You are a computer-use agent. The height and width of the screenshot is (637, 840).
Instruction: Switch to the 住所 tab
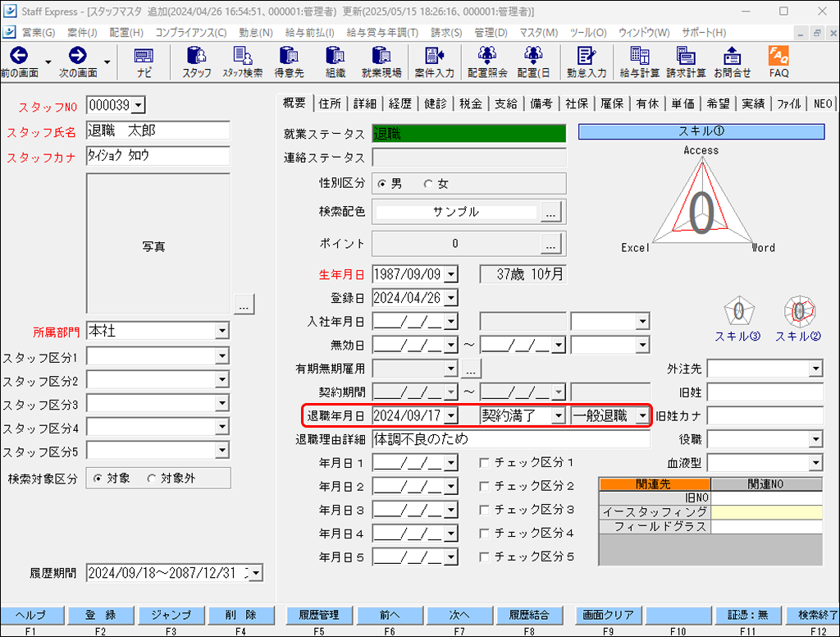point(330,103)
